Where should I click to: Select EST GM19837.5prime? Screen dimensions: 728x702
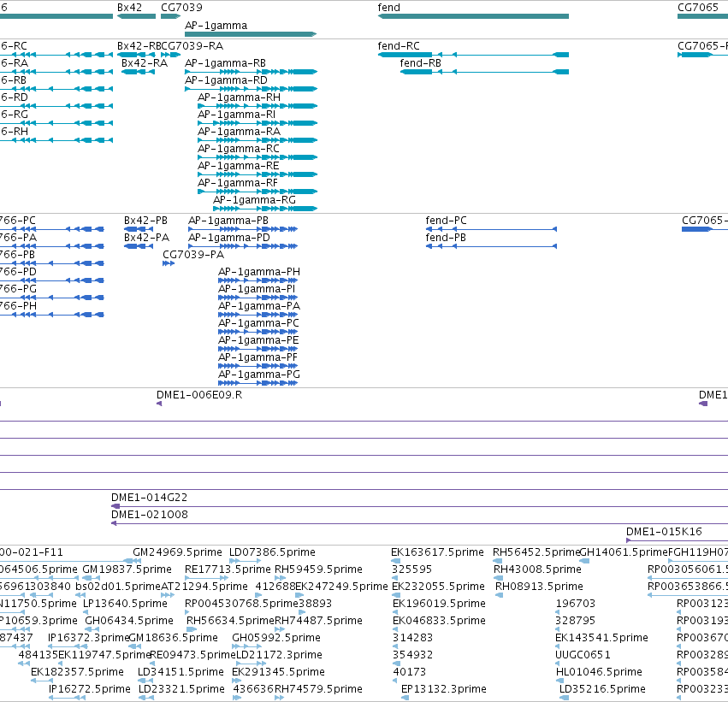click(127, 569)
